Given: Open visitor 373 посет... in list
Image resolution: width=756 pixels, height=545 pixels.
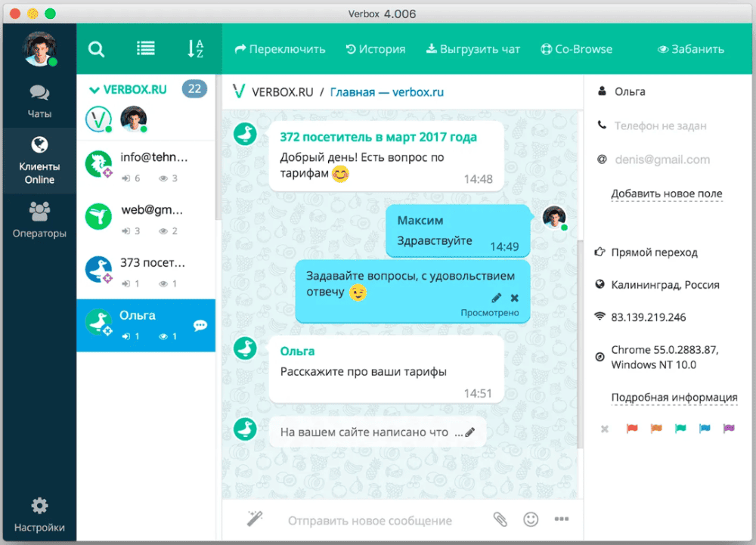Looking at the screenshot, I should [146, 272].
